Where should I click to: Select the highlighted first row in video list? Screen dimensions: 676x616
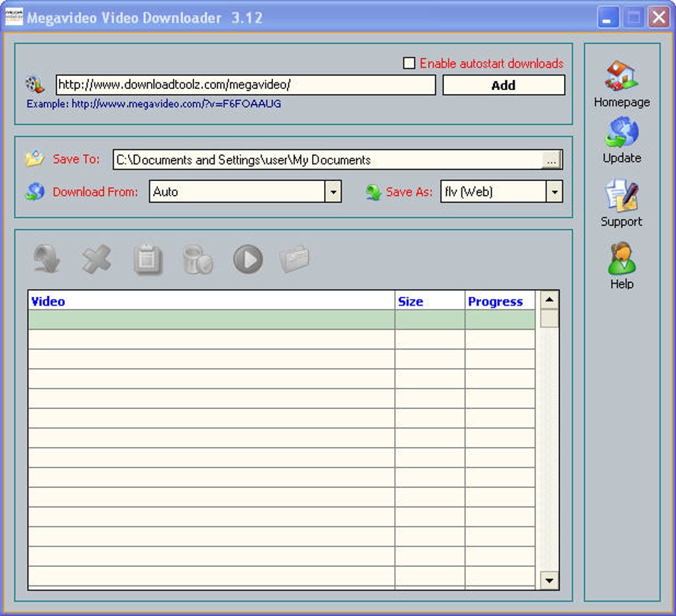(x=282, y=320)
